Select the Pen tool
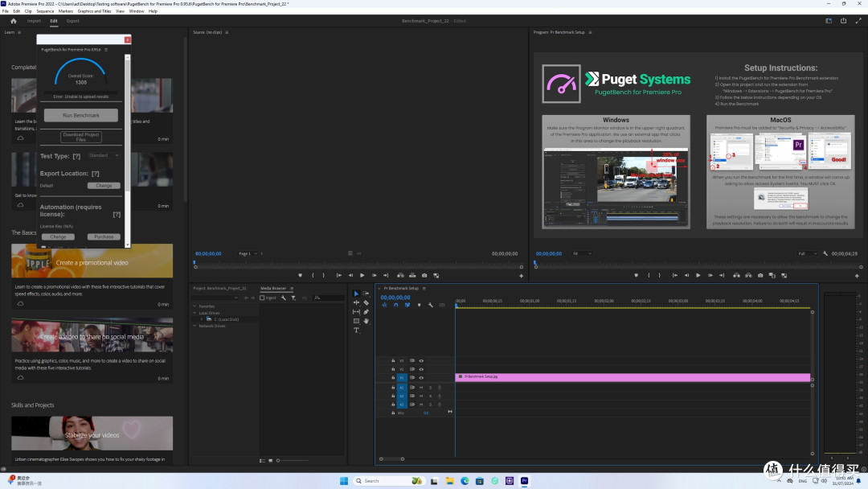This screenshot has height=489, width=868. pos(366,312)
